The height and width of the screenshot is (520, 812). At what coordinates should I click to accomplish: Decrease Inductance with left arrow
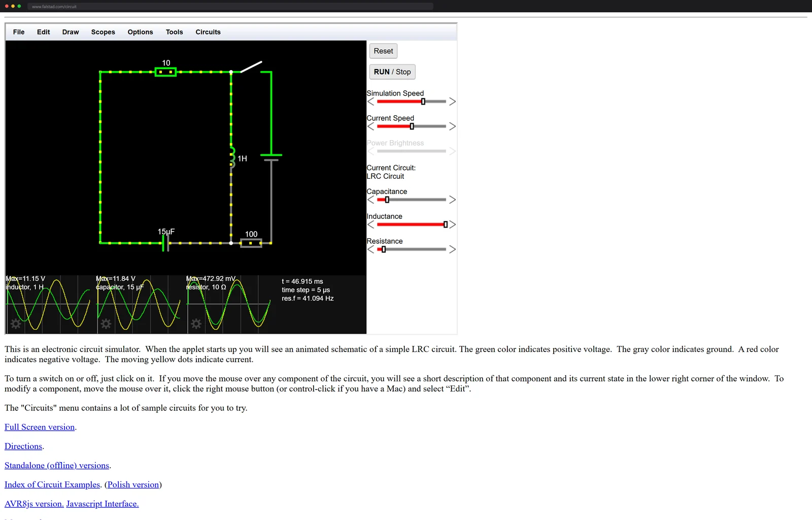(x=371, y=224)
